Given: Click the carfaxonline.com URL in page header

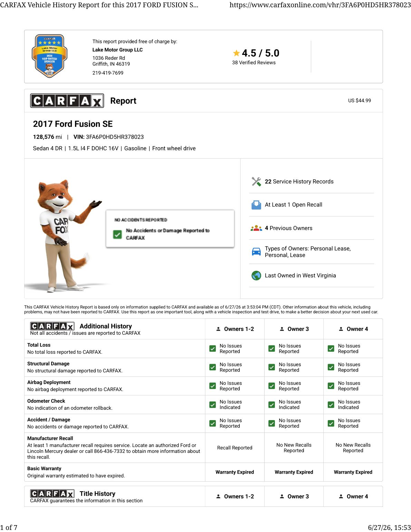Looking at the screenshot, I should click(x=320, y=5).
